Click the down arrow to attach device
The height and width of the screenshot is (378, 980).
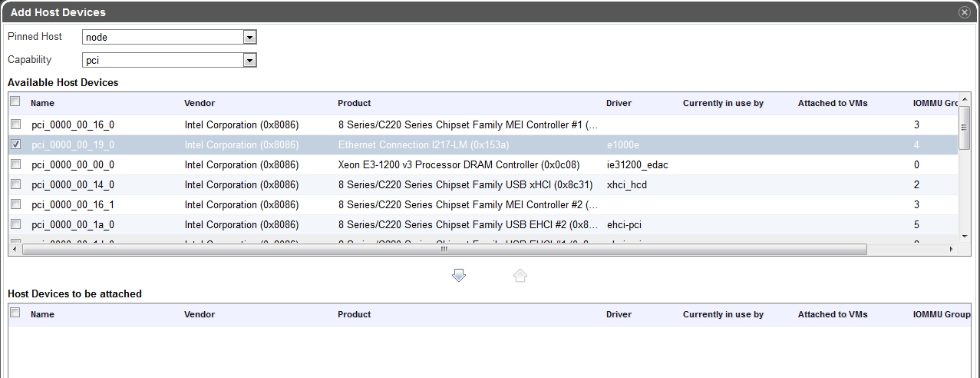(459, 275)
